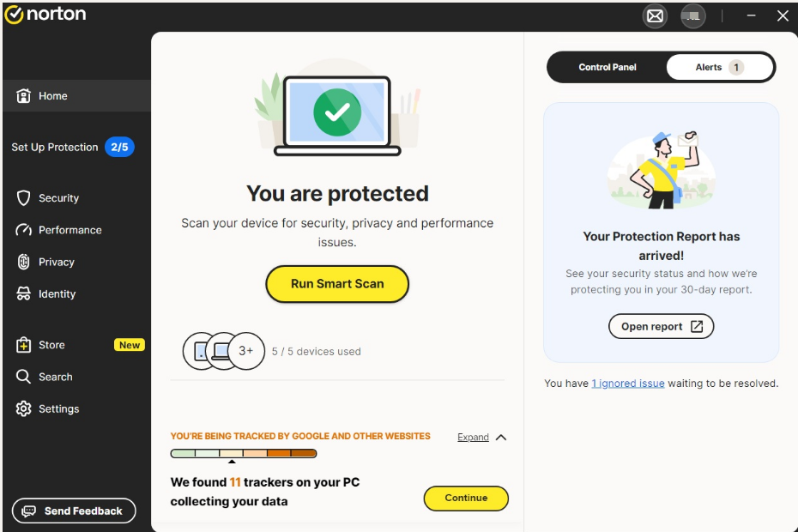Open the mail envelope icon in title bar
The height and width of the screenshot is (532, 798).
[655, 16]
